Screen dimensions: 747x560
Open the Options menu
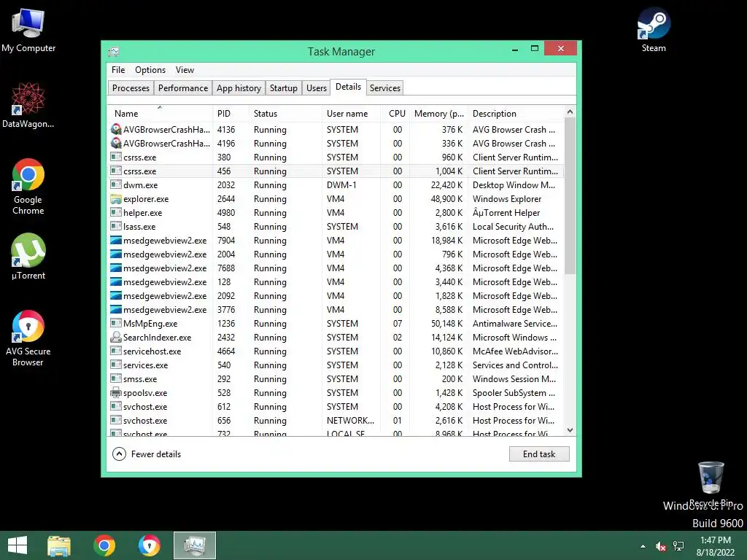(x=150, y=70)
